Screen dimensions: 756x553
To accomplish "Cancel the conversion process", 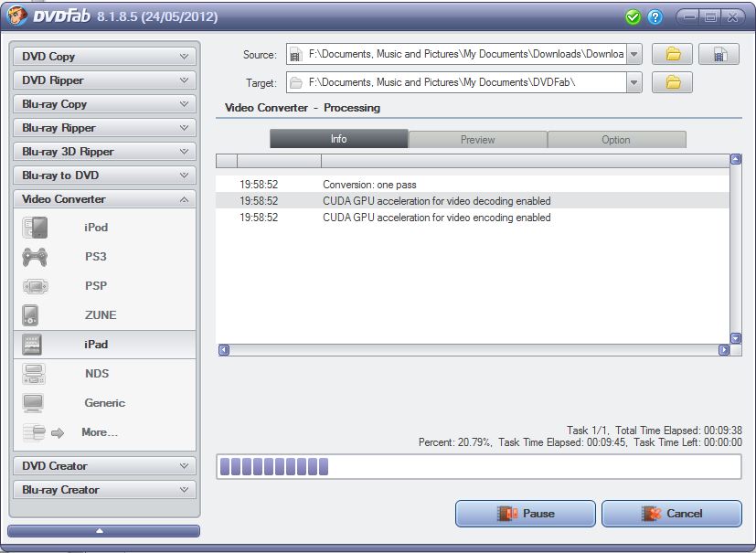I will [672, 514].
